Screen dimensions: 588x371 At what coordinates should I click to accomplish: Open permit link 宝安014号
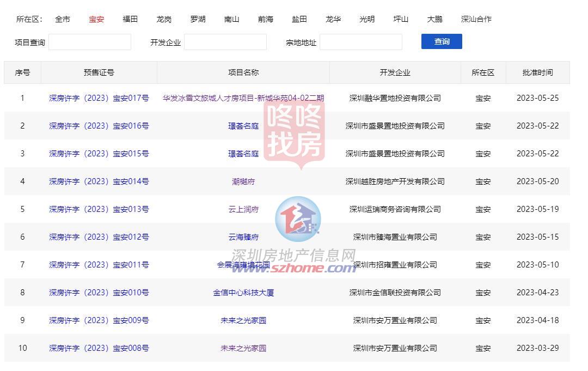click(x=99, y=181)
